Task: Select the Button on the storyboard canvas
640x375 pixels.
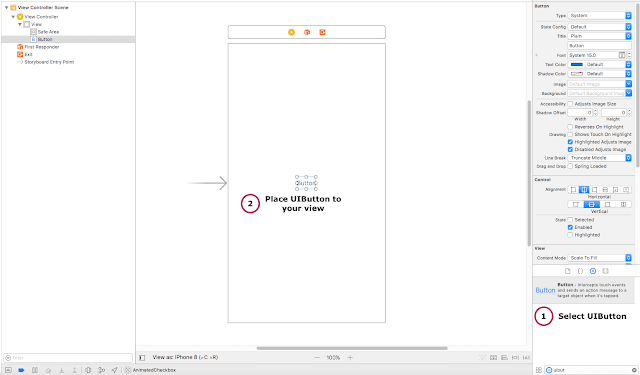Action: [306, 183]
